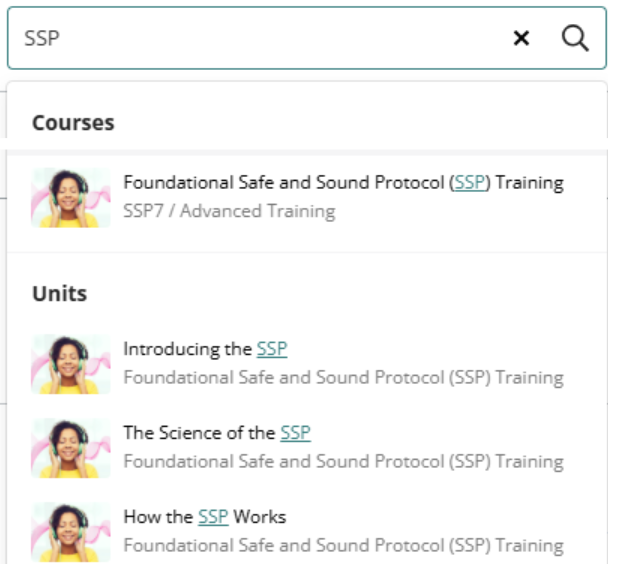617x565 pixels.
Task: Click thumbnail beside How the SSP Works
Action: coord(71,532)
